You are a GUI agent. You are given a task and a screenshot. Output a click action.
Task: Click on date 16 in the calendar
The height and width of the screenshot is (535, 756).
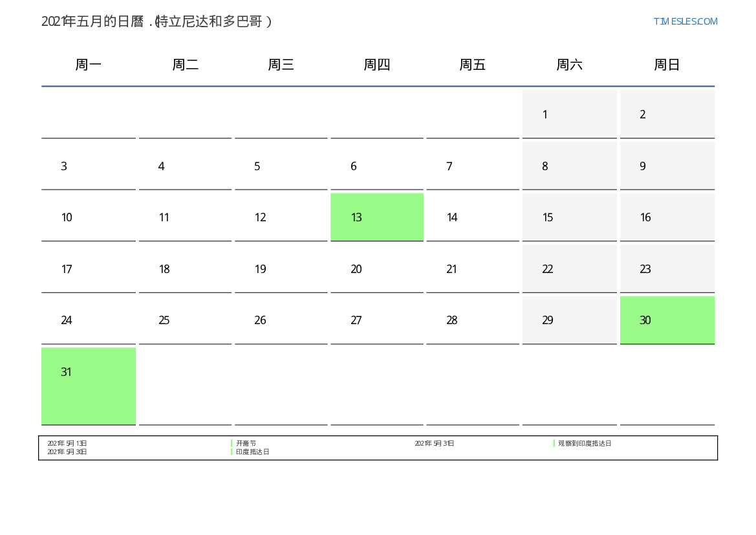pos(667,217)
